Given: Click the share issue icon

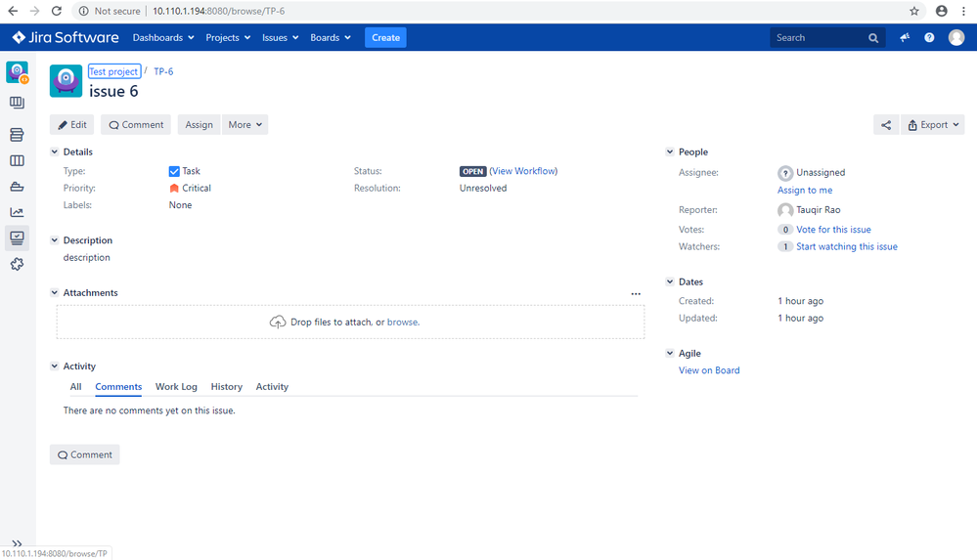Looking at the screenshot, I should [886, 124].
